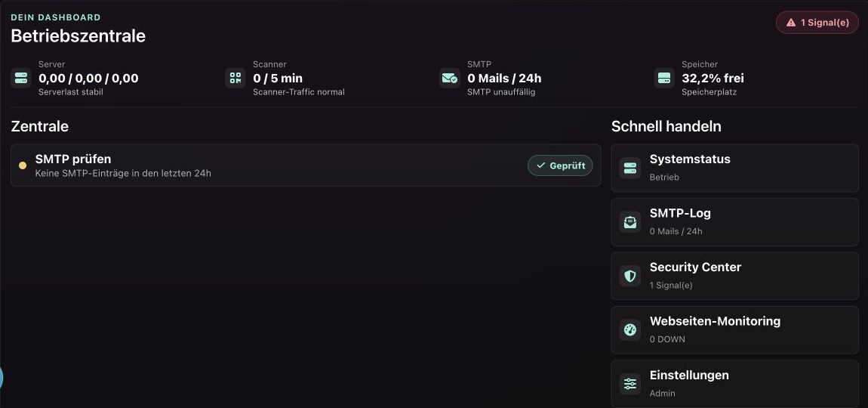Image resolution: width=868 pixels, height=408 pixels.
Task: Select the SMTP prüfen task row
Action: 306,165
